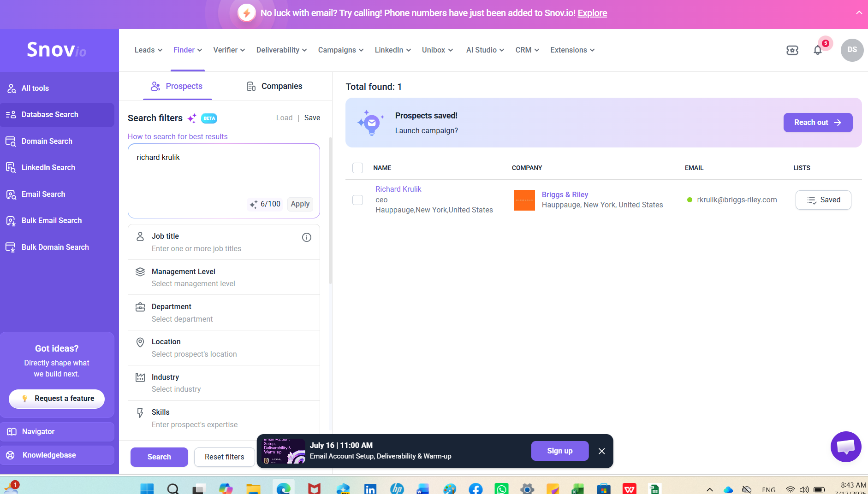868x494 pixels.
Task: Click the Reset filters button
Action: 225,457
